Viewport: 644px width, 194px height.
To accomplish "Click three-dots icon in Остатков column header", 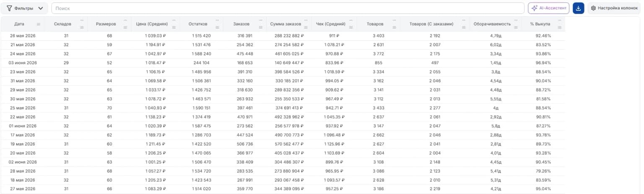I will 218,20.
